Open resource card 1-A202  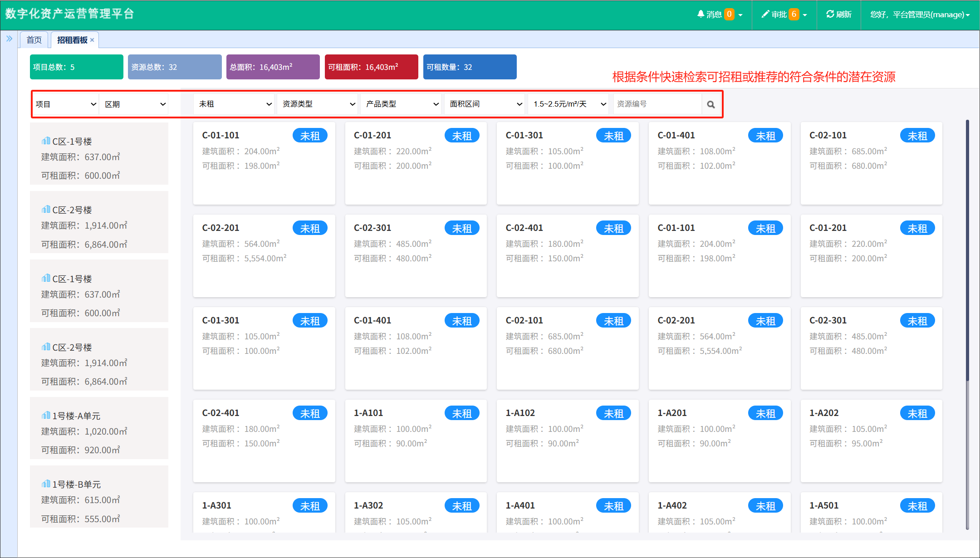[871, 441]
